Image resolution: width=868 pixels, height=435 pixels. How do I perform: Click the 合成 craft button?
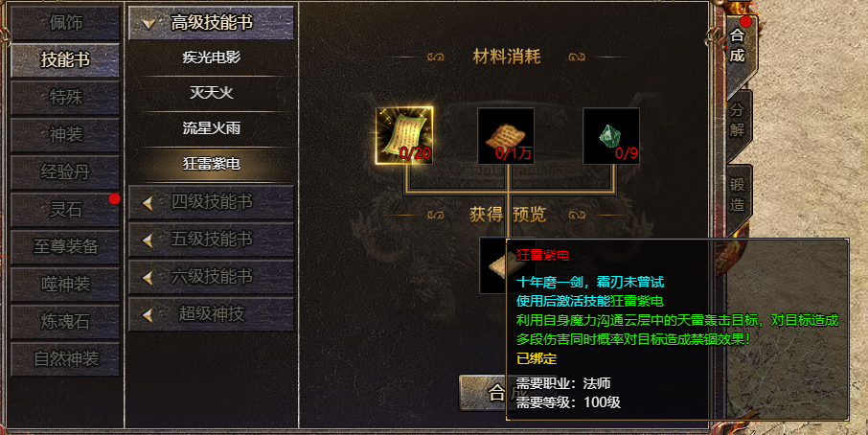pos(483,393)
